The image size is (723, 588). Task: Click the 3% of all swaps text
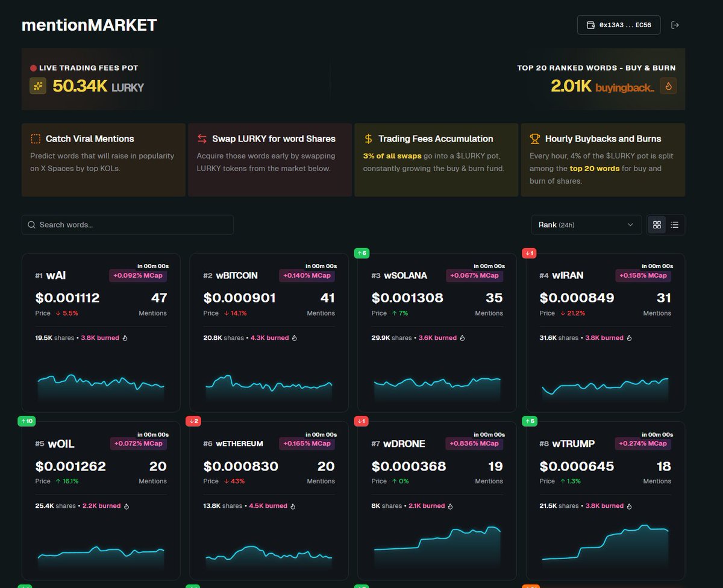click(x=392, y=155)
